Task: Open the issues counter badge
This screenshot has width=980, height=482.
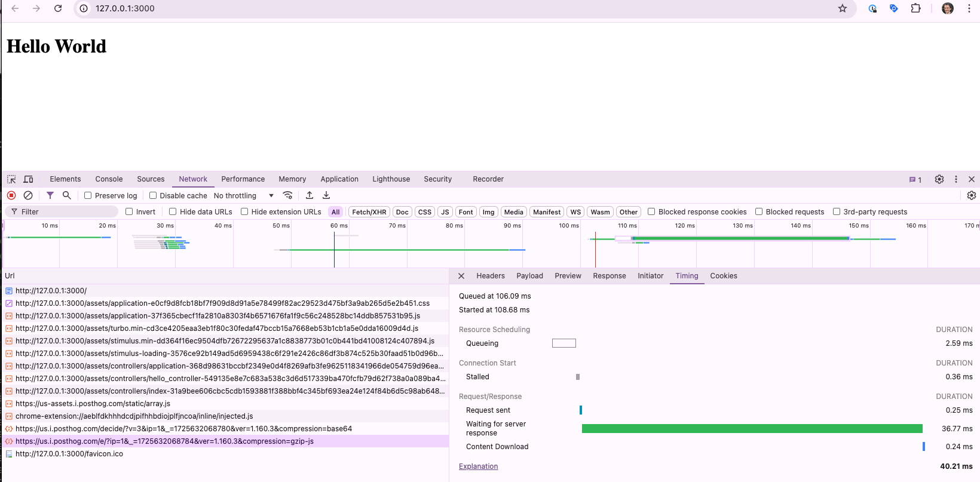Action: (915, 180)
